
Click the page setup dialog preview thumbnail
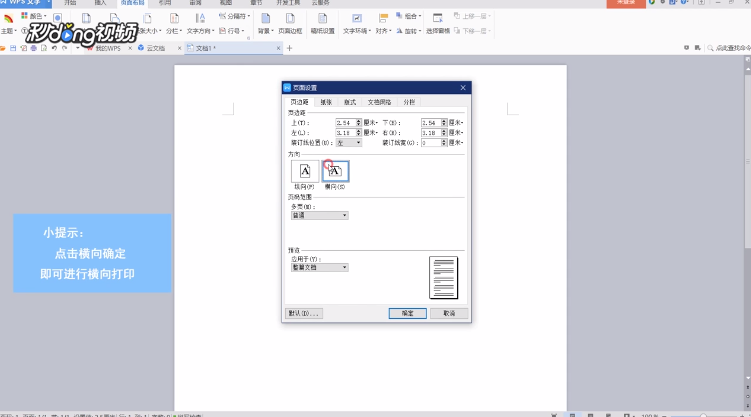pyautogui.click(x=444, y=278)
